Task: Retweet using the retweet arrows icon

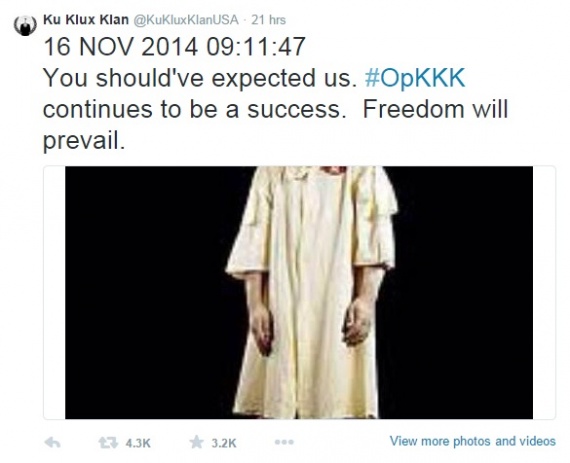Action: pos(108,443)
